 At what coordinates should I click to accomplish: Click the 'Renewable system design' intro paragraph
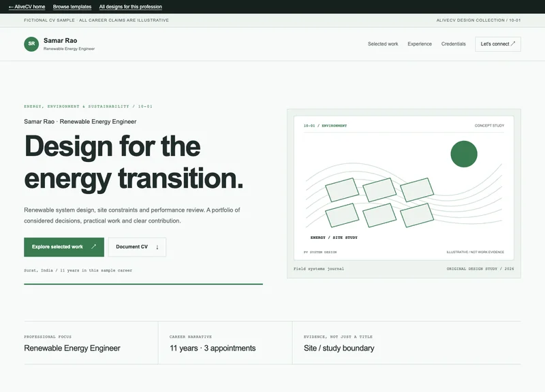132,215
